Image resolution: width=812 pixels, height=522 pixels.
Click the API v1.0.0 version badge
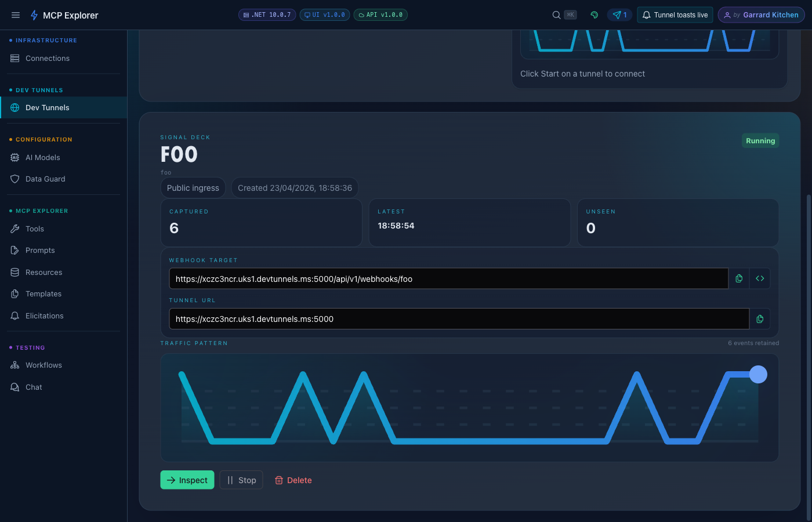point(380,15)
